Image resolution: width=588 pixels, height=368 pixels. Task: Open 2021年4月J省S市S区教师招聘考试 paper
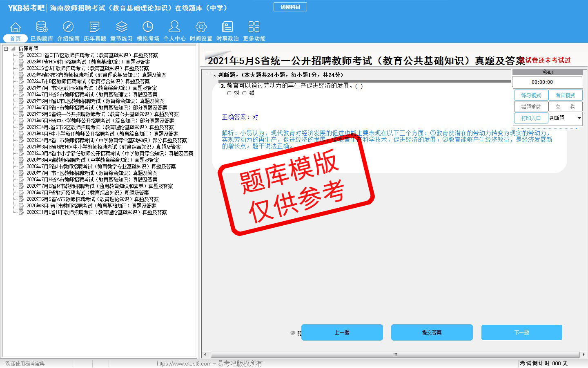(100, 127)
